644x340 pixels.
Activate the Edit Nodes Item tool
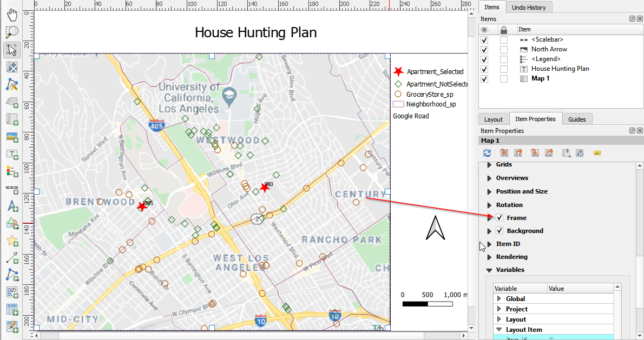click(12, 84)
